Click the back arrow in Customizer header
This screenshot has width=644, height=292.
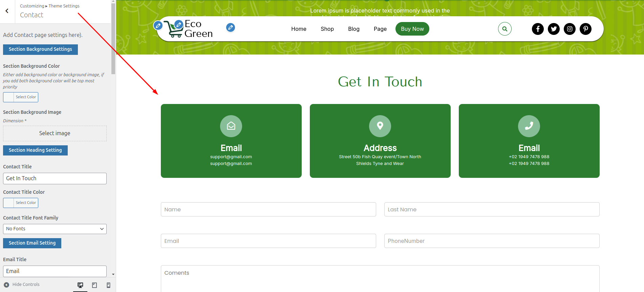pyautogui.click(x=7, y=11)
